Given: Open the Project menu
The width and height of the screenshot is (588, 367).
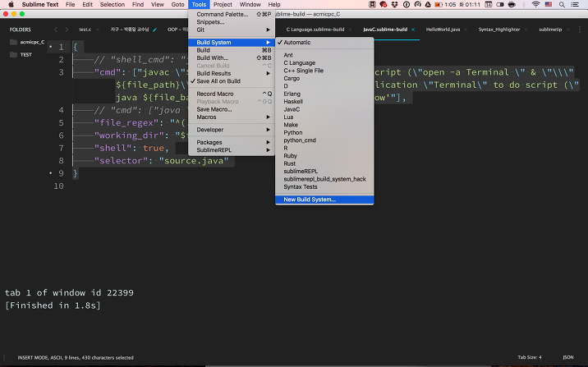Looking at the screenshot, I should click(x=223, y=4).
